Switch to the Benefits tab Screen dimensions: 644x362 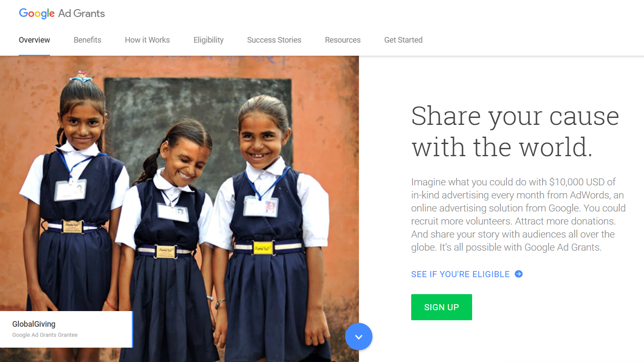(87, 40)
